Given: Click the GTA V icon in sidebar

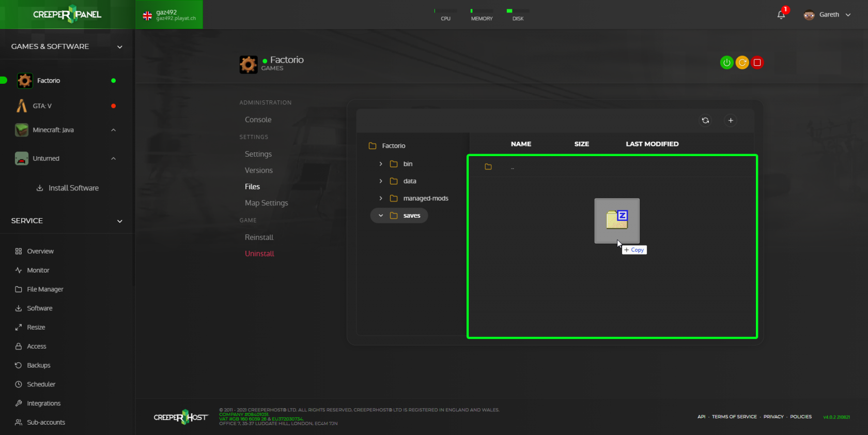Looking at the screenshot, I should 21,106.
